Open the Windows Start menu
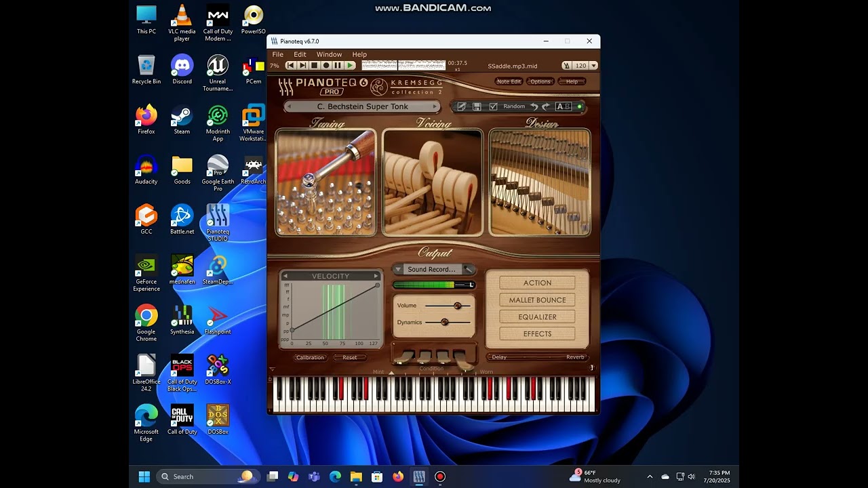 (144, 476)
